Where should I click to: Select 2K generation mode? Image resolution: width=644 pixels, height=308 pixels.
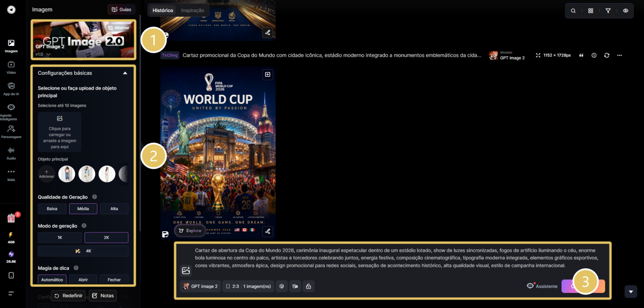(106, 238)
